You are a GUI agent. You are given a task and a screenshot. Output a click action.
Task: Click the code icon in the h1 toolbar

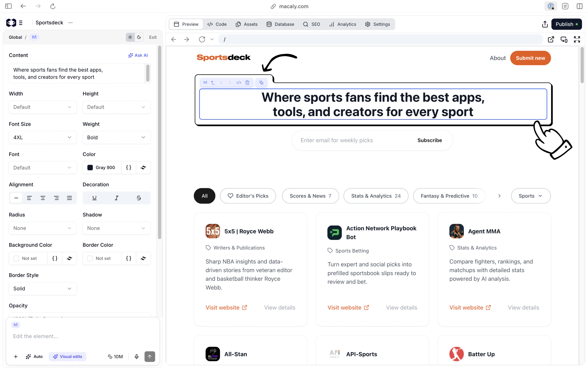click(239, 83)
